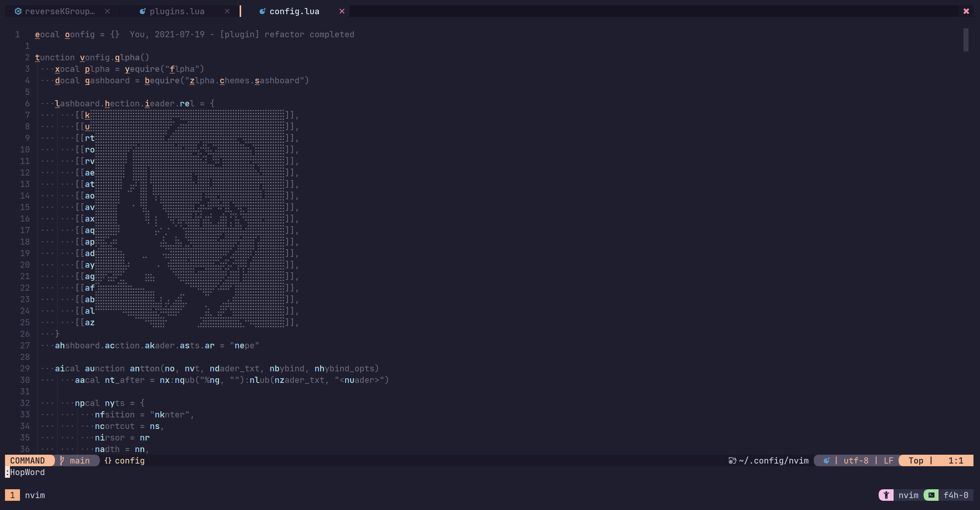Click the Lua icon on config.lua tab

click(262, 12)
